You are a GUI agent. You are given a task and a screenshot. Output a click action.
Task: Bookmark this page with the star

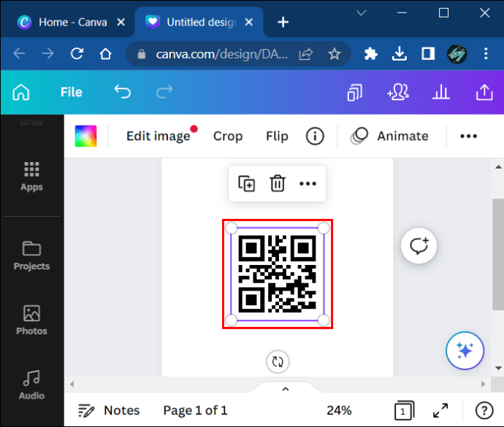pyautogui.click(x=335, y=54)
